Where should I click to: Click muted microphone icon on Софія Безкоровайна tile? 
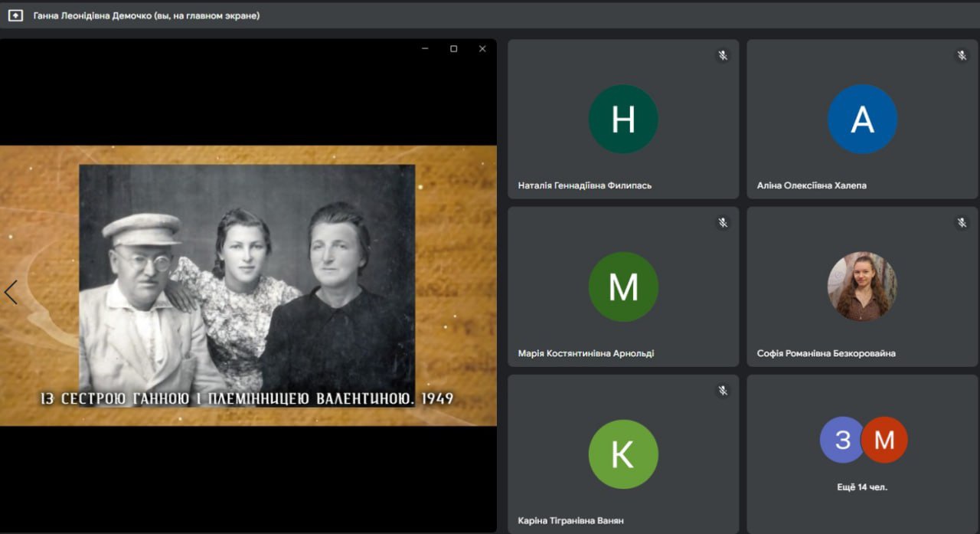point(962,223)
